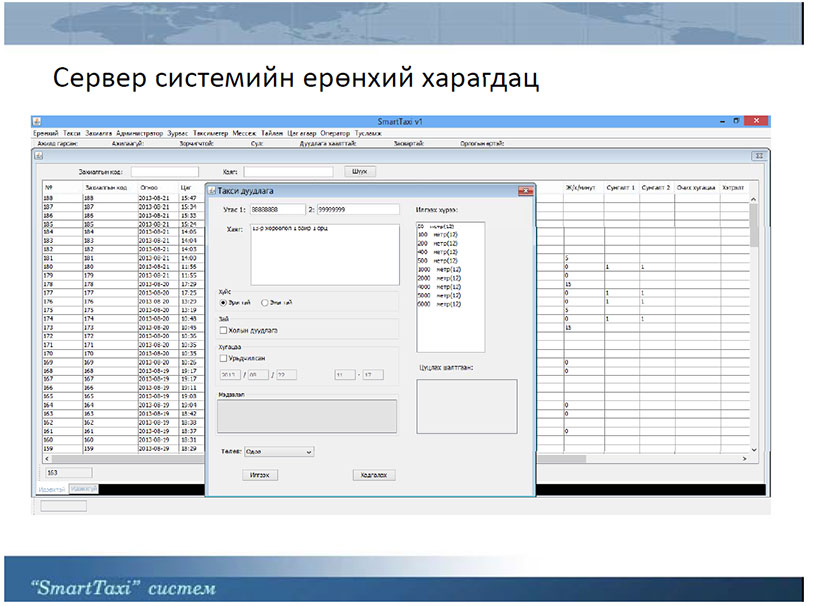Screen dimensions: 813x606
Task: Select the second radio button under Хүйс
Action: (264, 301)
